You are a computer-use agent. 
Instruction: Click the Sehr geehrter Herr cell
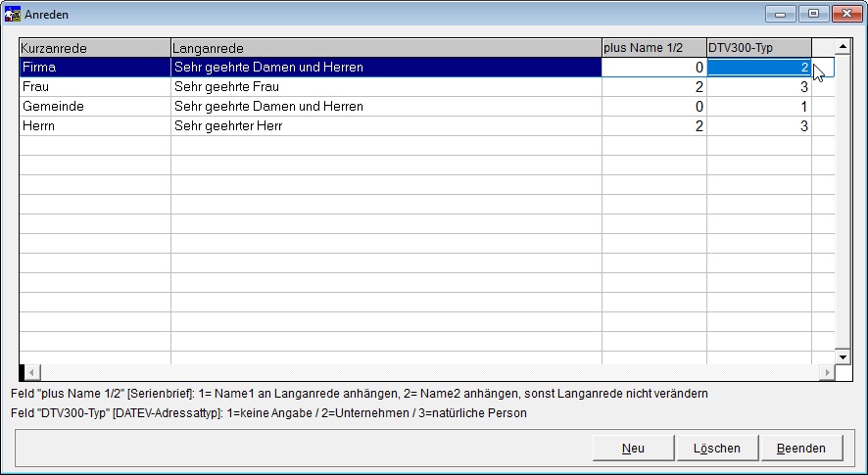386,126
